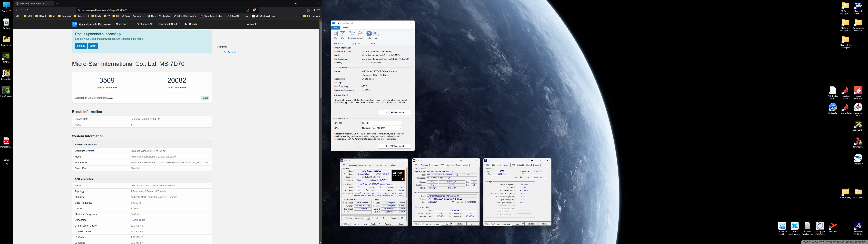Open browser extensions puzzle icon
This screenshot has width=868, height=244.
coord(308,10)
